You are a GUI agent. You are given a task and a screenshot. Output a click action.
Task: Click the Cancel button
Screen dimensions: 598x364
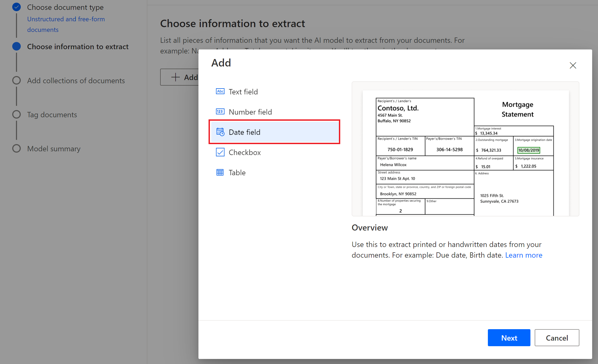557,337
